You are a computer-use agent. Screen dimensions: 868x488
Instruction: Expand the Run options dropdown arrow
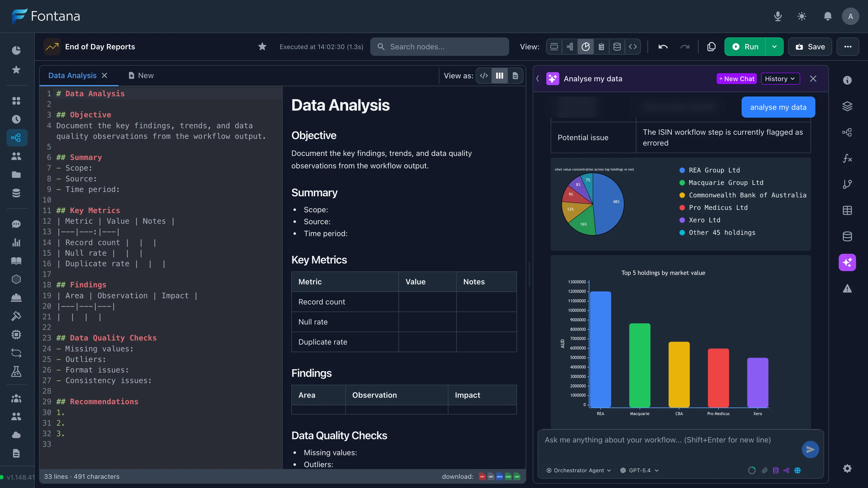pyautogui.click(x=774, y=46)
